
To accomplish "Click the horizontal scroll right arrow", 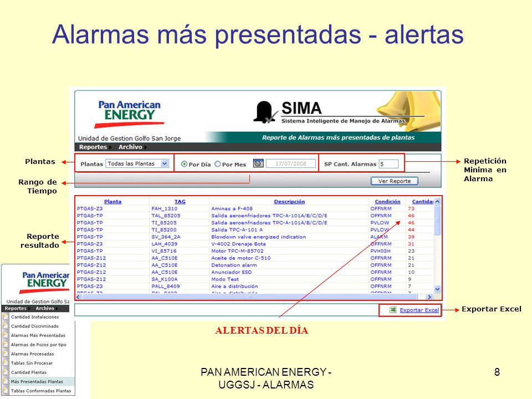I will coord(429,297).
